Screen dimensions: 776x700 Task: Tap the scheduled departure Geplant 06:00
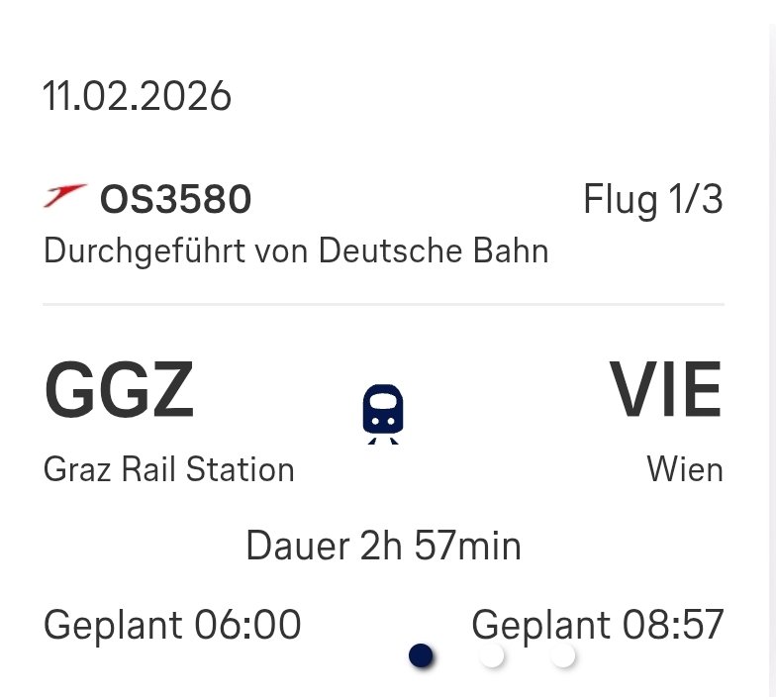tap(172, 626)
